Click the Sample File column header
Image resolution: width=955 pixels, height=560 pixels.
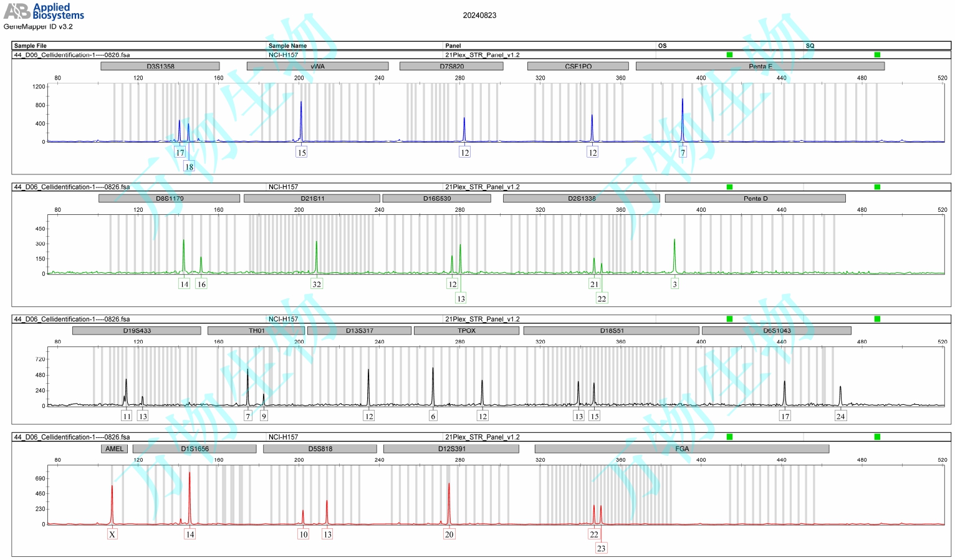pos(30,45)
